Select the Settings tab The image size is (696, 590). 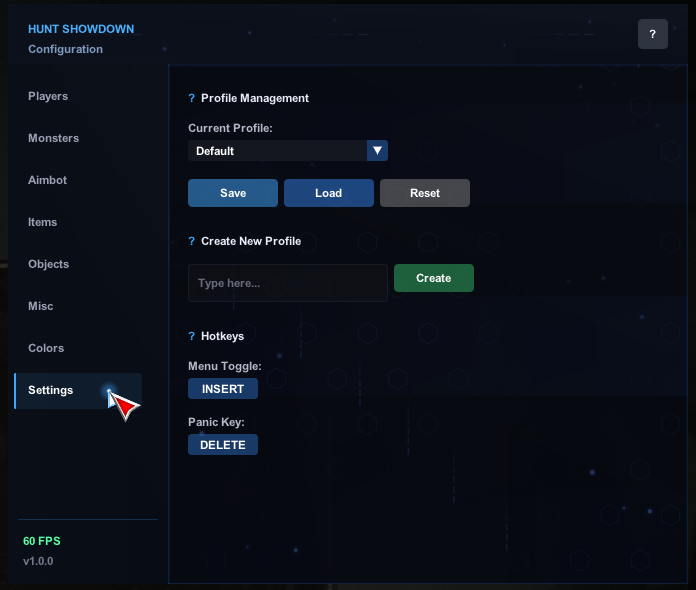click(x=78, y=391)
